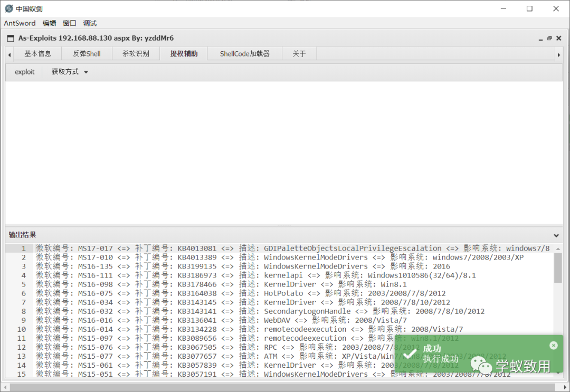Viewport: 570px width, 392px height.
Task: Select output line MS16-075 HotPotato
Action: [241, 293]
